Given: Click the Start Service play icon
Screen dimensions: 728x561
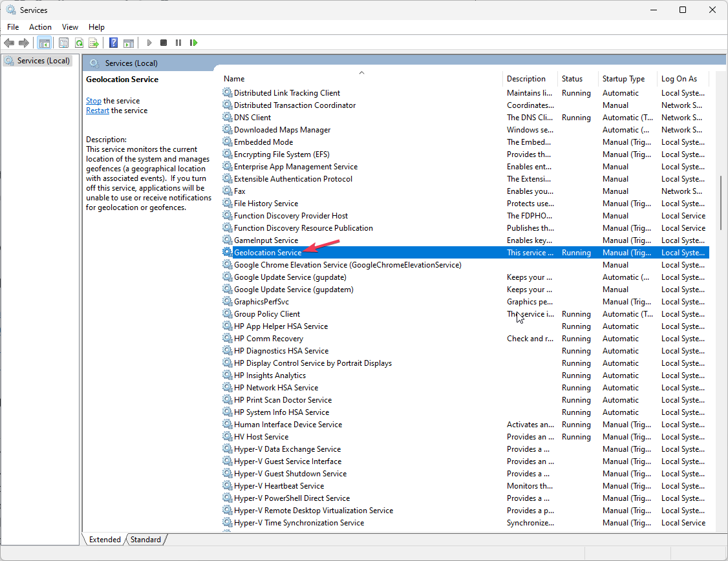Looking at the screenshot, I should (149, 43).
